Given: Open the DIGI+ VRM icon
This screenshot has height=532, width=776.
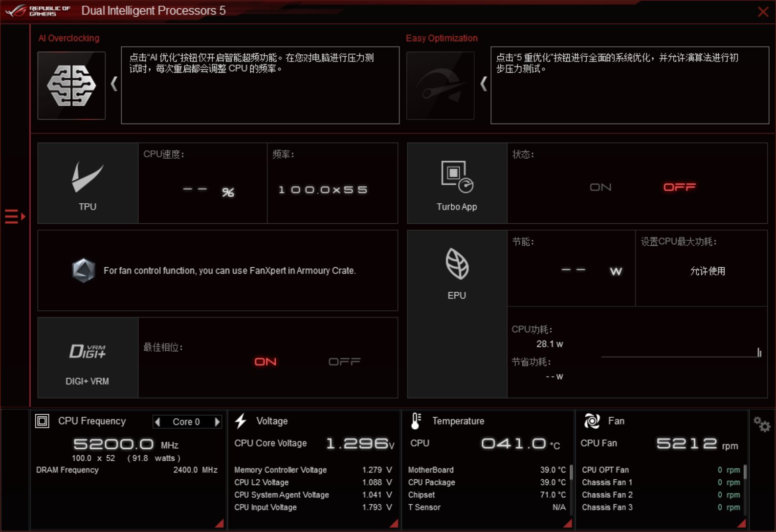Looking at the screenshot, I should coord(88,358).
